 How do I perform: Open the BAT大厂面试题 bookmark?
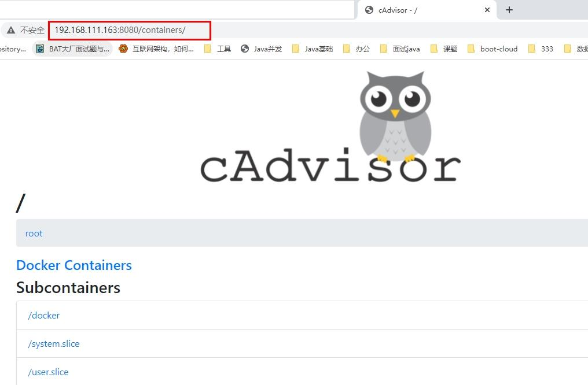(x=73, y=49)
